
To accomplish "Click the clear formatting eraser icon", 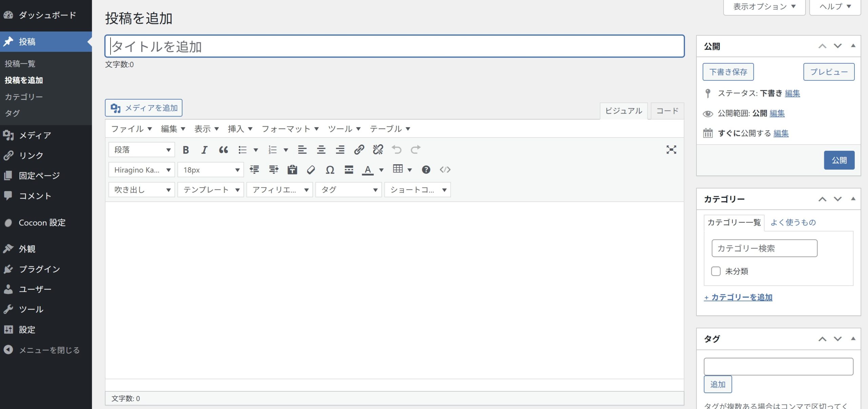I will tap(311, 170).
